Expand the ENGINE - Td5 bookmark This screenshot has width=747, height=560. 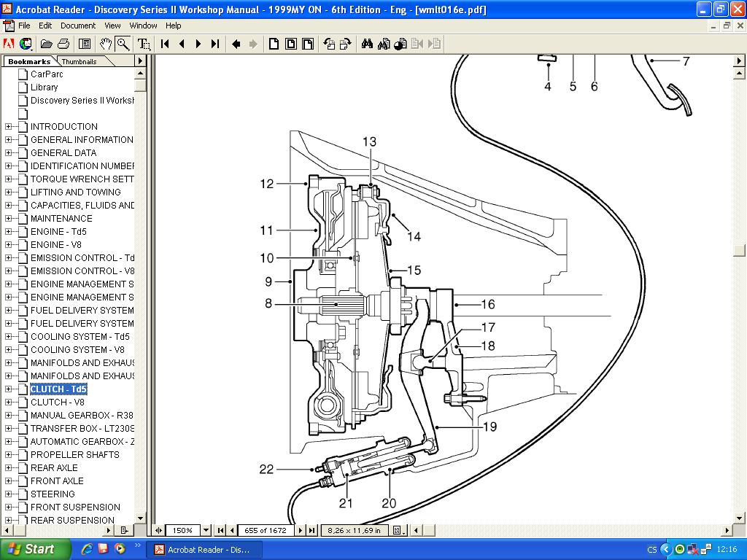(x=9, y=231)
